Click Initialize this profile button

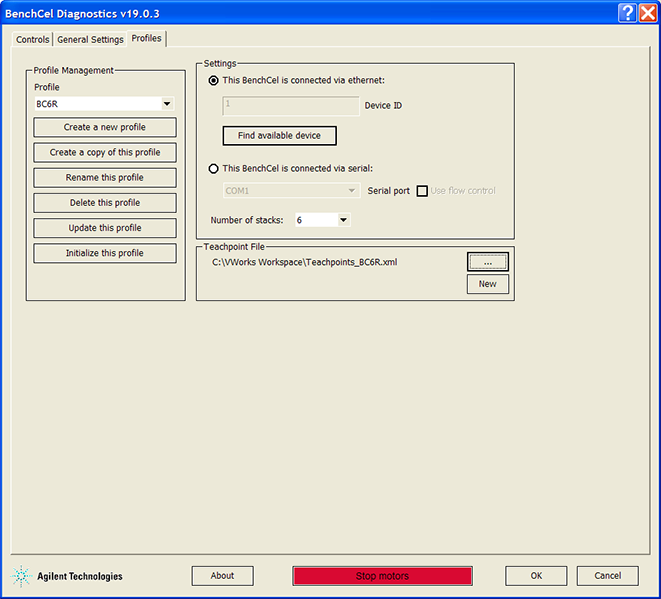(105, 253)
